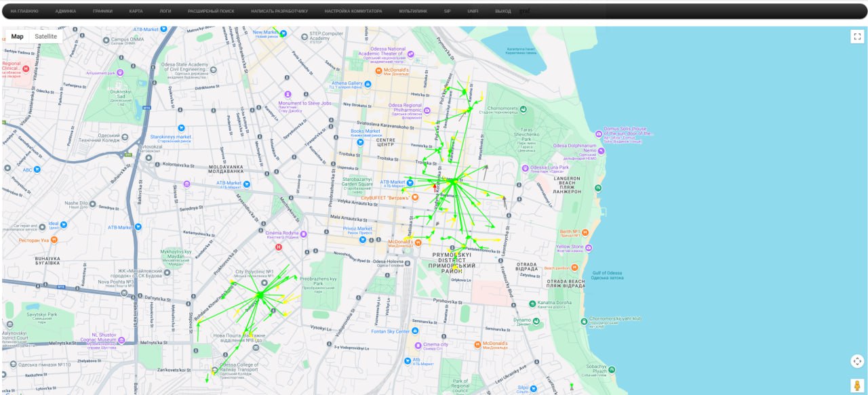This screenshot has width=868, height=395.
Task: Open the UNIFI section
Action: [x=473, y=12]
